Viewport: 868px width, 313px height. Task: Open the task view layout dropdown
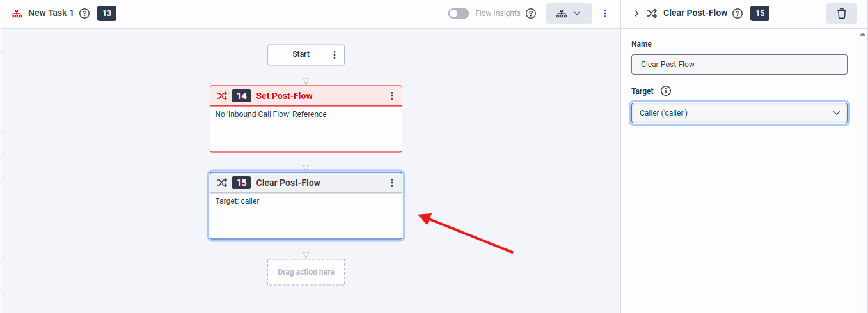click(569, 13)
